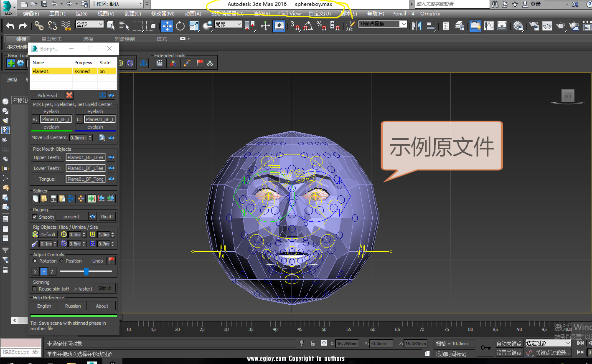Click the Edit Named Selection Sets icon
The image size is (592, 364).
pyautogui.click(x=350, y=26)
